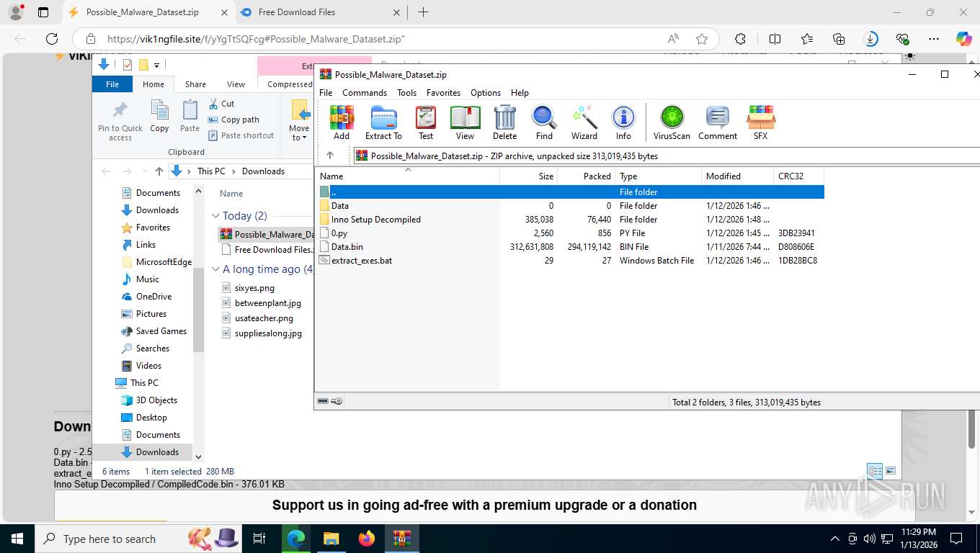Click Paste shortcut in Explorer ribbon
Screen dimensions: 980x553
(241, 135)
